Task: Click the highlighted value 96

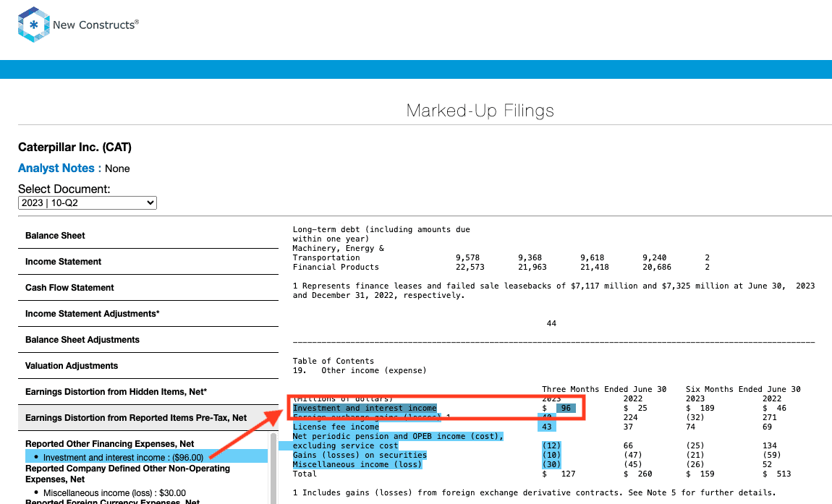Action: click(566, 408)
